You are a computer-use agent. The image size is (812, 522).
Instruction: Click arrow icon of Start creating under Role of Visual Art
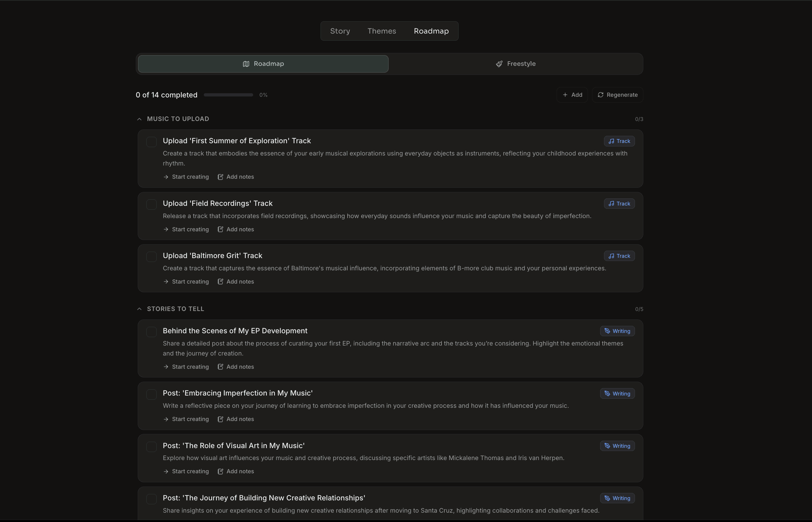tap(166, 471)
